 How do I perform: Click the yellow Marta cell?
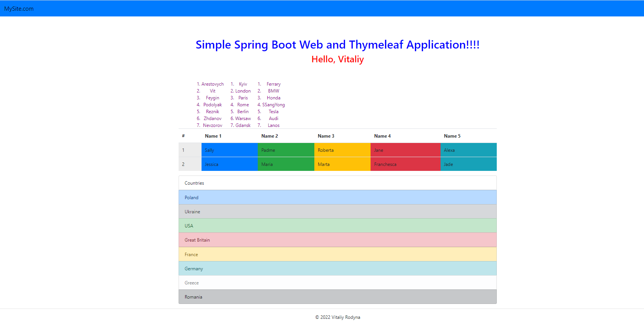(342, 164)
